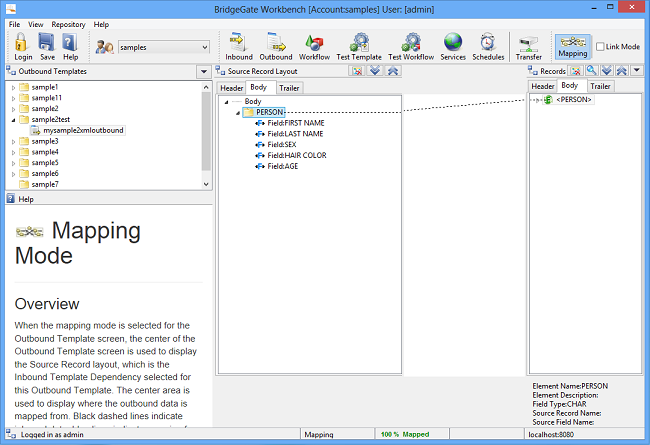Click the Help toolbar icon
This screenshot has width=650, height=445.
[70, 46]
